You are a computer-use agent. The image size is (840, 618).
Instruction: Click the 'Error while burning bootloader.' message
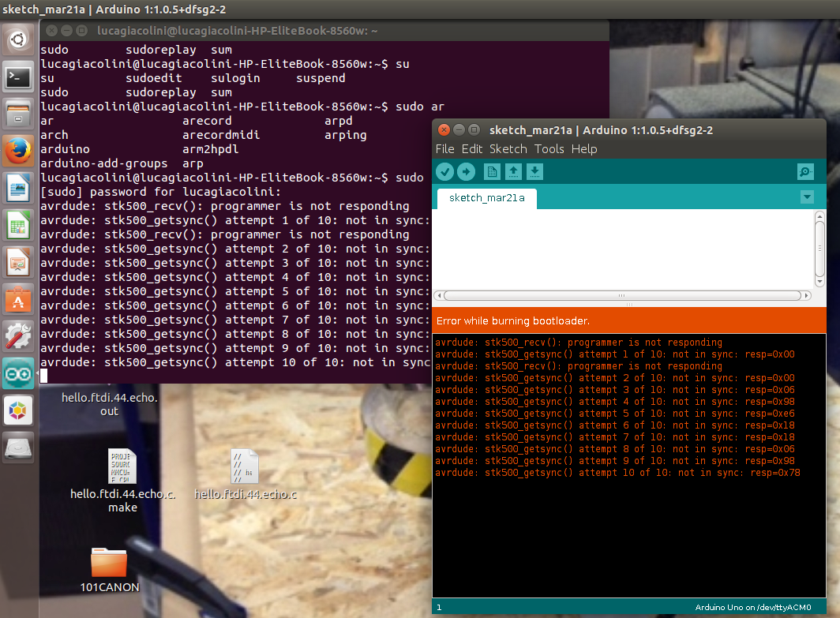pyautogui.click(x=512, y=320)
